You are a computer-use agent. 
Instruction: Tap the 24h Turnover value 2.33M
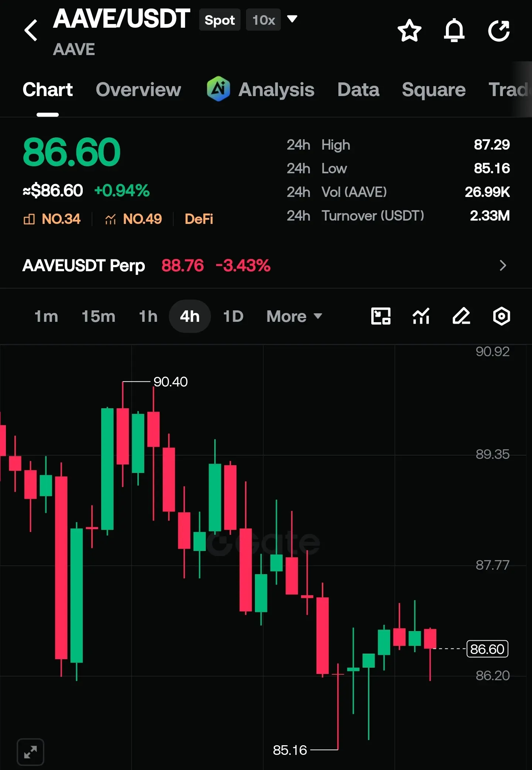coord(490,216)
